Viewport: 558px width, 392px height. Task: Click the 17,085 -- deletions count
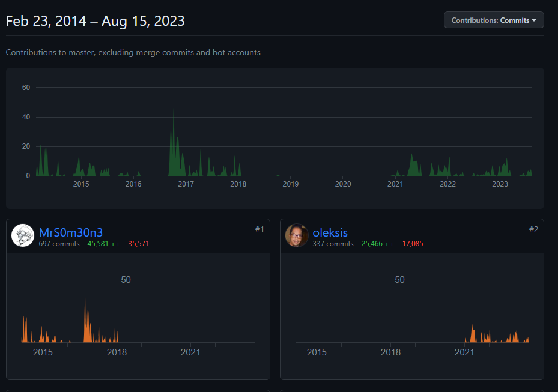coord(416,244)
